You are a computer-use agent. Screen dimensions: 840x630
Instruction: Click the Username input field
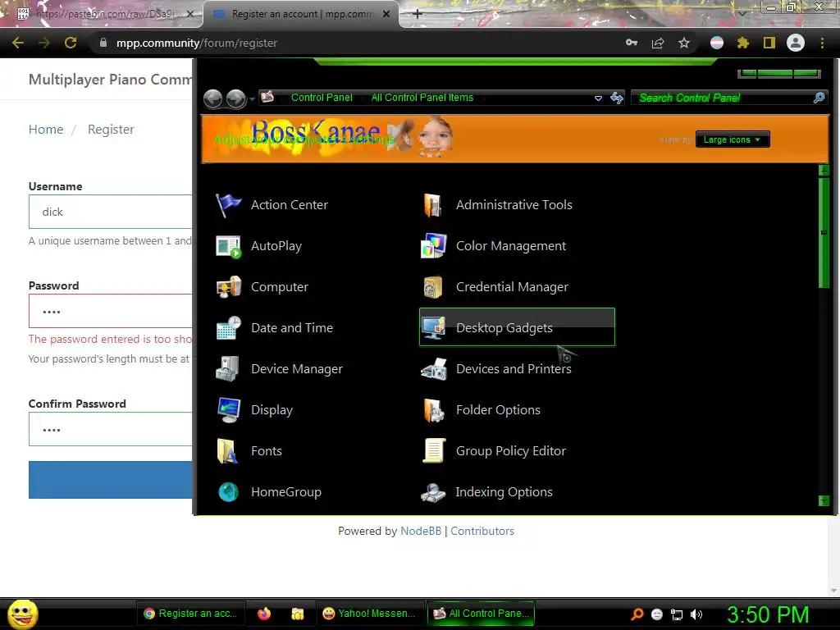pos(111,212)
